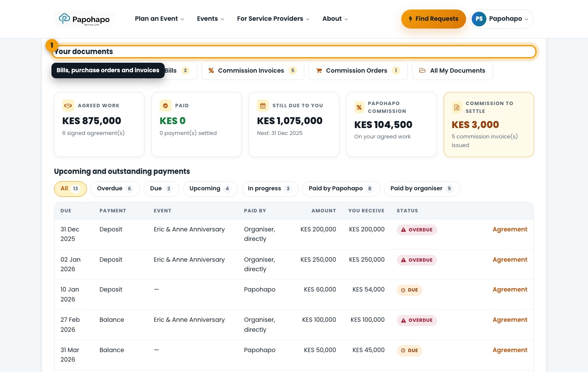588x372 pixels.
Task: Open the Agreement for the 31 Dec 2025 deposit
Action: 510,229
